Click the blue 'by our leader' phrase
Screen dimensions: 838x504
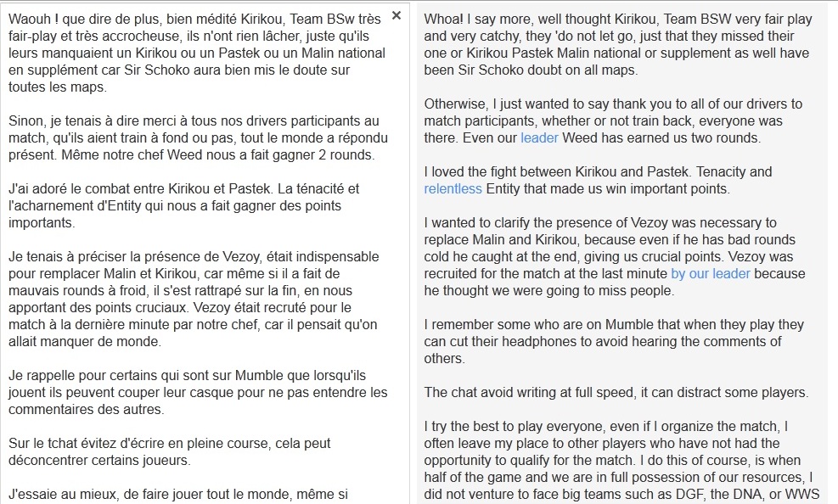711,273
